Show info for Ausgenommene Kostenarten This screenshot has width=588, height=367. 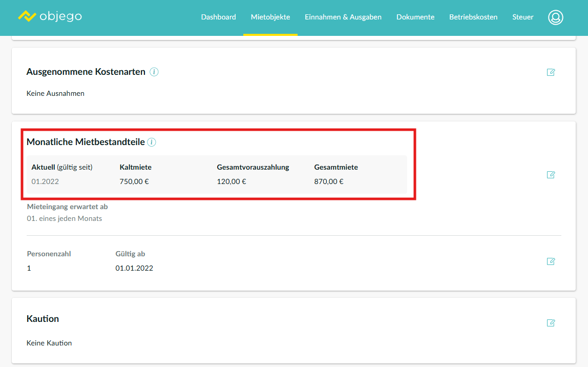154,72
